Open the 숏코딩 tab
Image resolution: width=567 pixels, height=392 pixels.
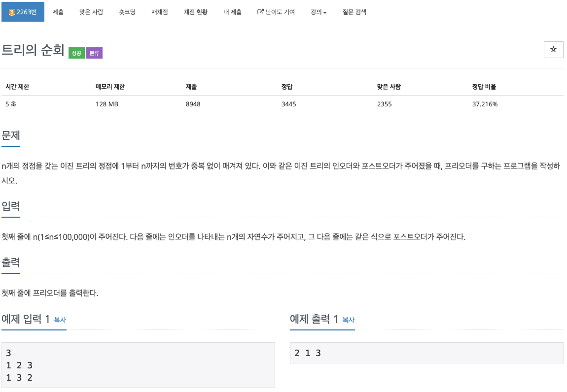point(127,12)
